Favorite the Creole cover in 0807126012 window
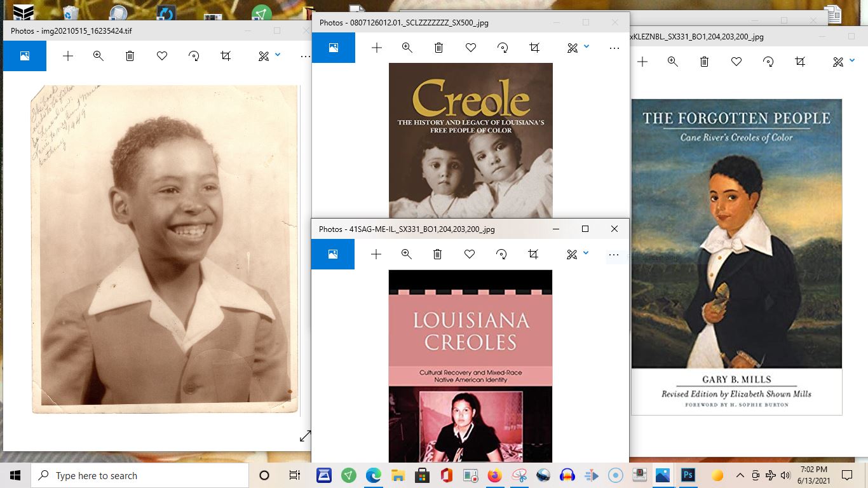The width and height of the screenshot is (868, 488). coord(471,48)
